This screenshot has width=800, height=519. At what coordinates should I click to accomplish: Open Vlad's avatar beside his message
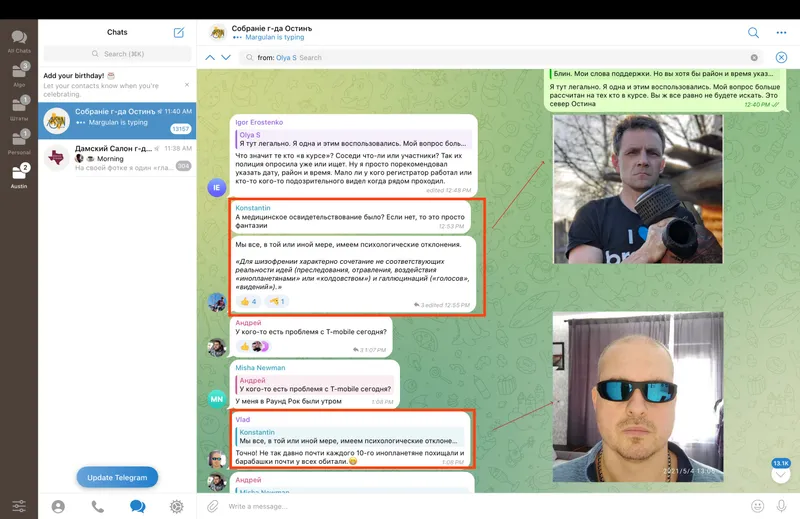pos(217,459)
